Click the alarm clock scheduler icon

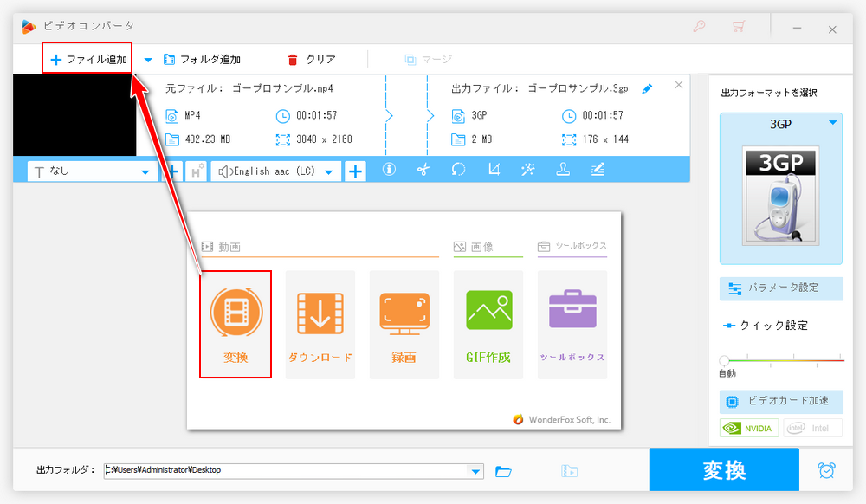[x=827, y=470]
